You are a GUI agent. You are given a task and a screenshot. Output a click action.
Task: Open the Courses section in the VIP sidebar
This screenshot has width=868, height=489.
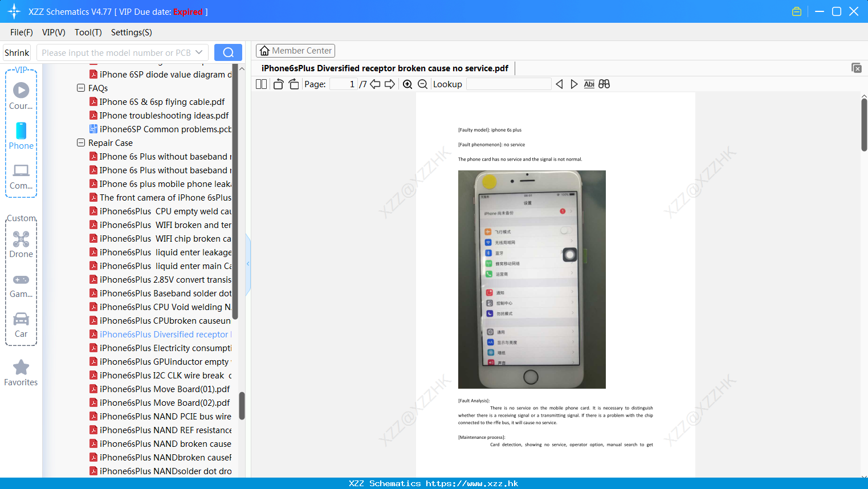21,96
